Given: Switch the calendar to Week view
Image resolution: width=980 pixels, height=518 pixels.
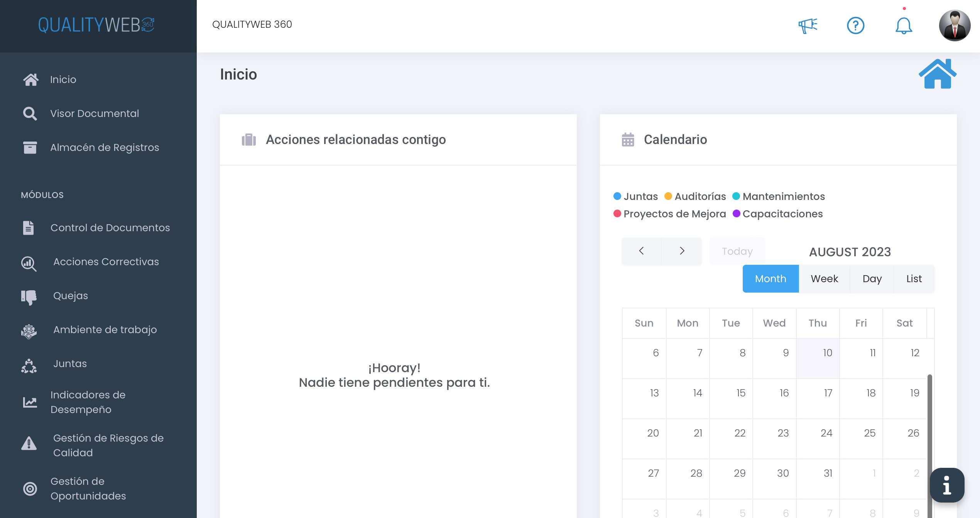Looking at the screenshot, I should click(824, 279).
